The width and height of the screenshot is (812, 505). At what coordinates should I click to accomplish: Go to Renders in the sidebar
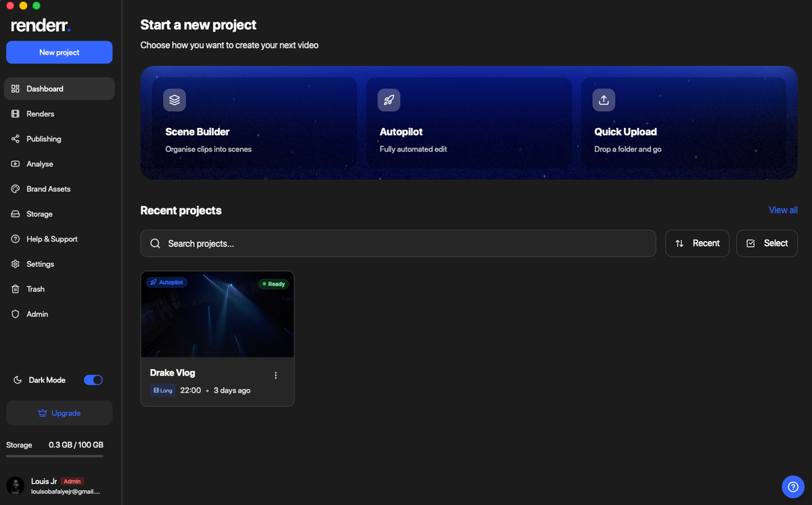(41, 114)
